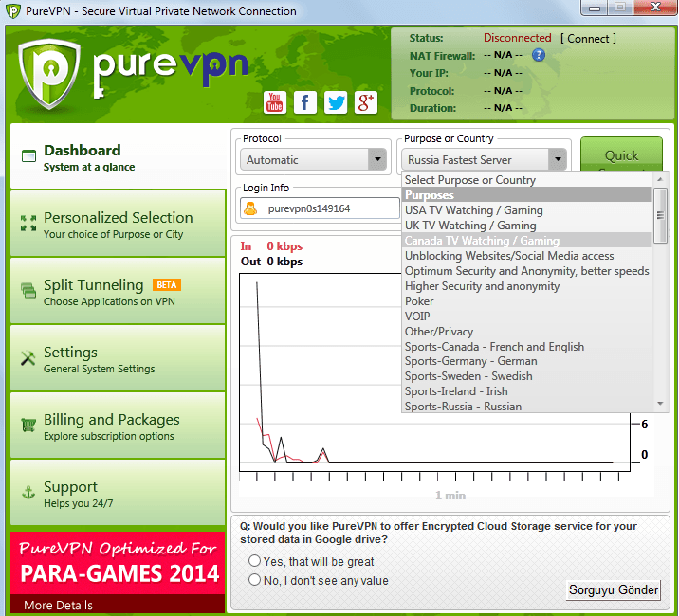Click the PureVPN title bar app icon
Viewport: 679px width, 616px height.
tap(13, 11)
